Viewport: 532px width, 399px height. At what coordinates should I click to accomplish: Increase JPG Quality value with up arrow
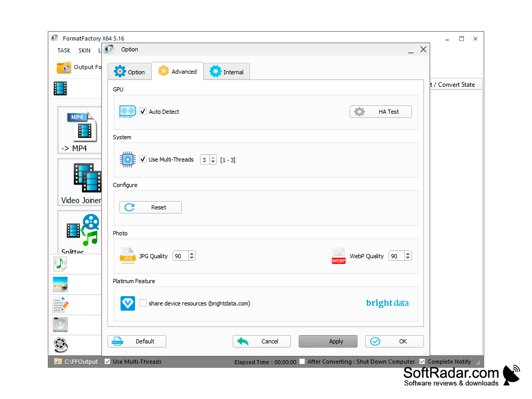[192, 254]
